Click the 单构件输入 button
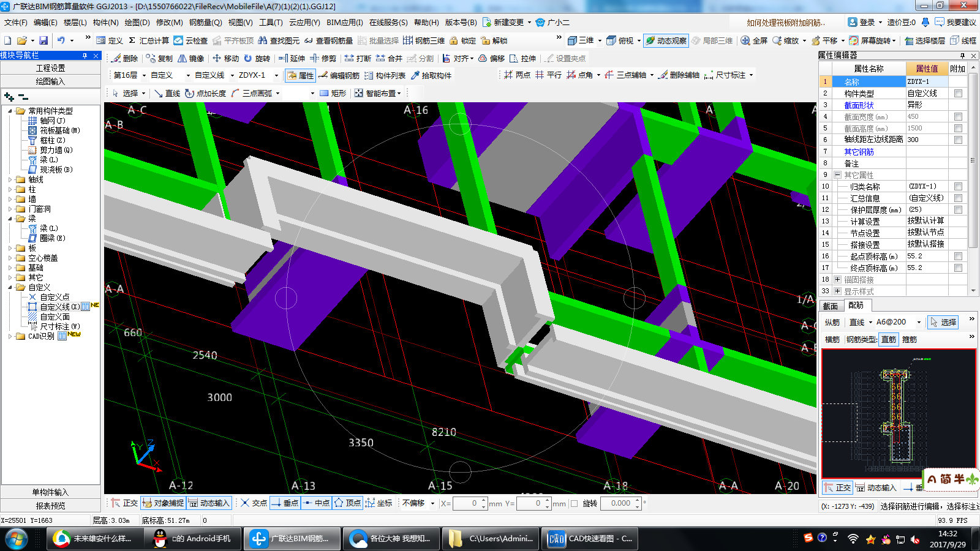 click(50, 492)
